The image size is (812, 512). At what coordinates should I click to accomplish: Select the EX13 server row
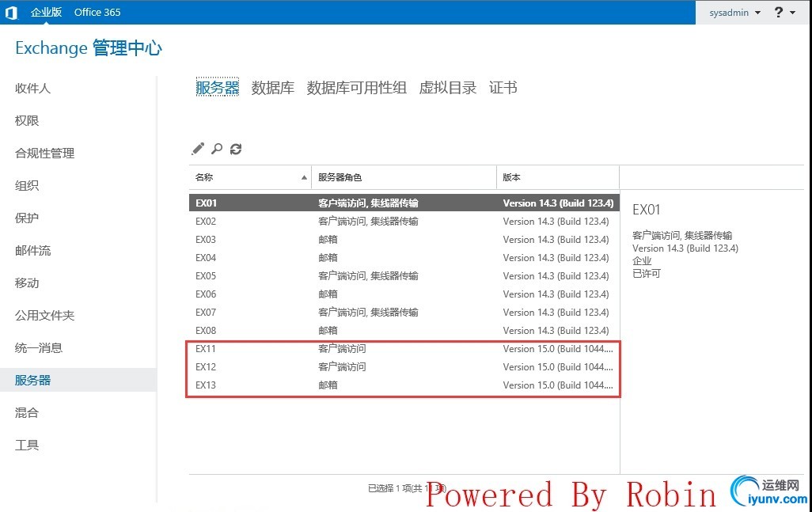point(404,385)
